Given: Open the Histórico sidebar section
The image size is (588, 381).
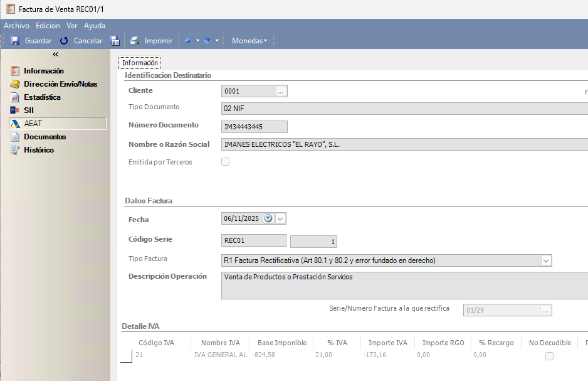Looking at the screenshot, I should pos(39,150).
